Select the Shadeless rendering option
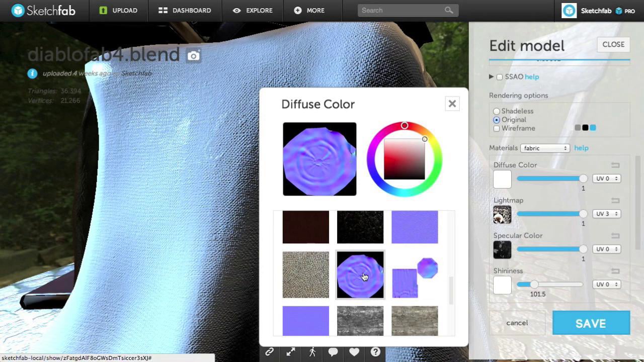The image size is (644, 362). (497, 111)
